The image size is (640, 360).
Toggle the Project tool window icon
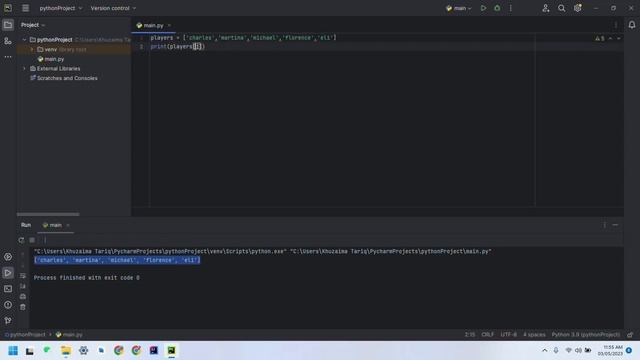[8, 25]
